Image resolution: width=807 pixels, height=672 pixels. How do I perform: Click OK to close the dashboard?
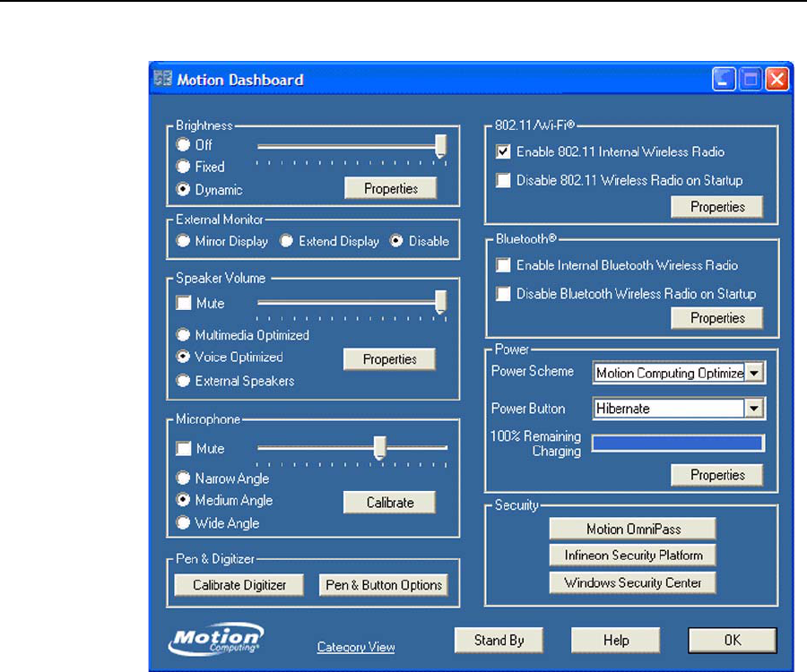(733, 640)
